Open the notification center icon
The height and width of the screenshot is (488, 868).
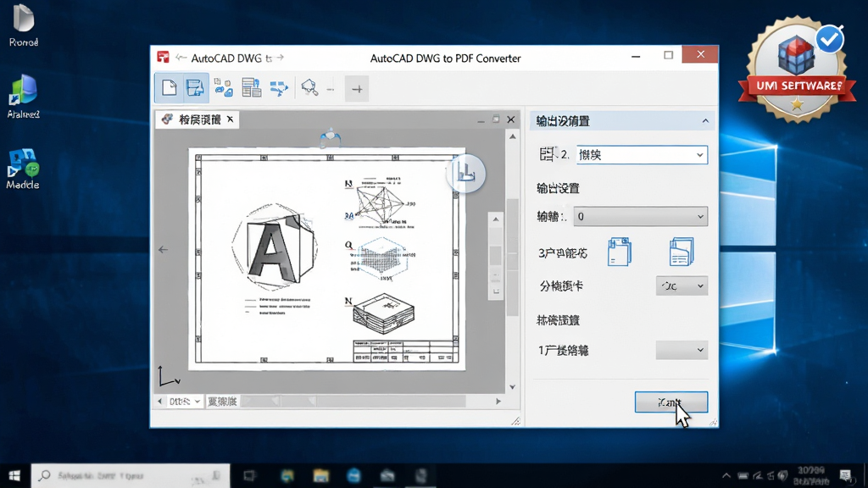[845, 475]
